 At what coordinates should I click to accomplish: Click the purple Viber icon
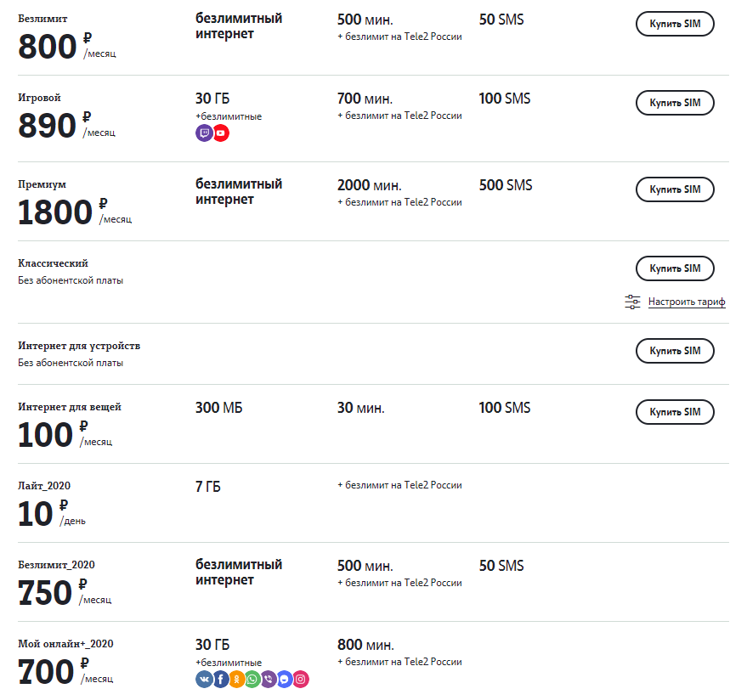click(269, 679)
